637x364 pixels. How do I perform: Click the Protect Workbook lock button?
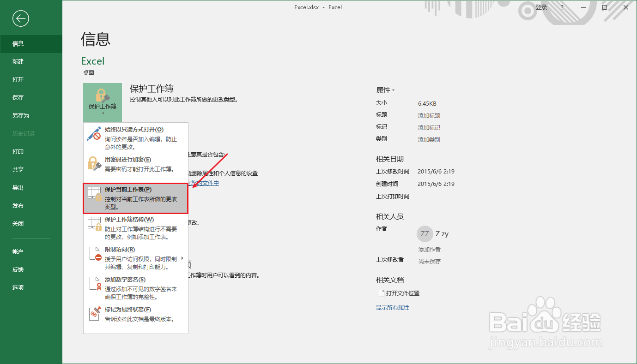tap(103, 102)
